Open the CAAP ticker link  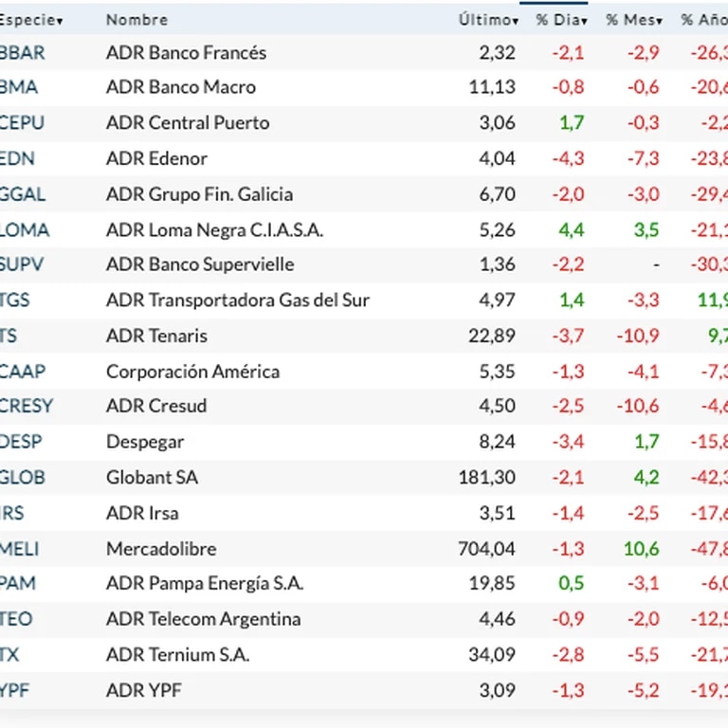coord(23,372)
